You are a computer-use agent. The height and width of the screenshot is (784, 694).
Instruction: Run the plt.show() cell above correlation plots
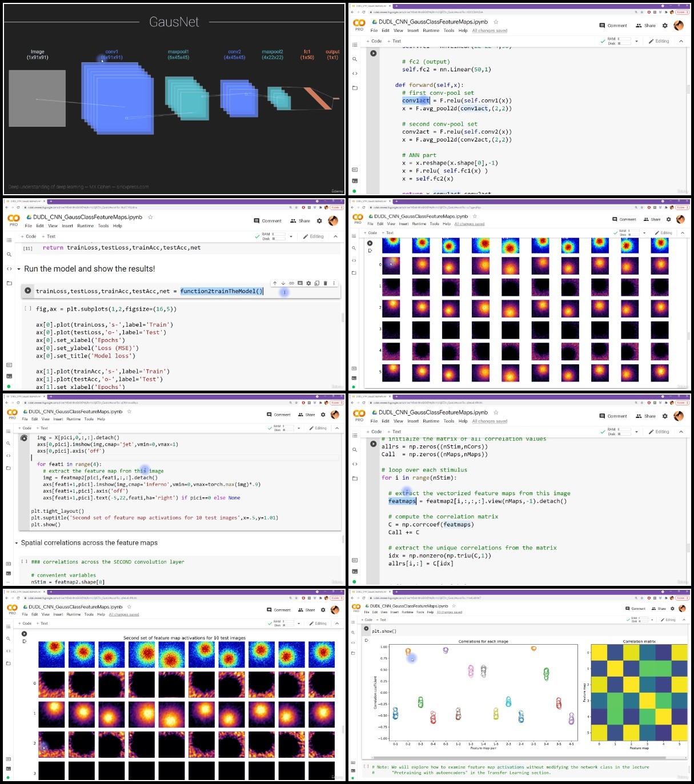pos(367,629)
